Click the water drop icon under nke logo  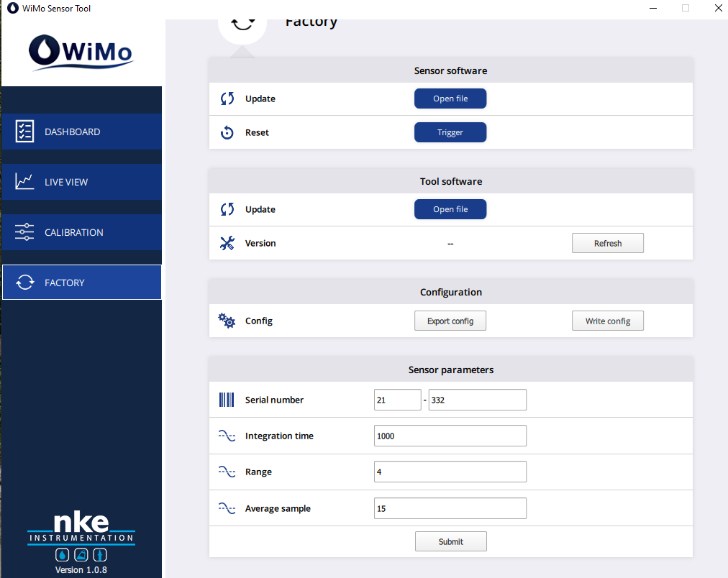coord(62,555)
